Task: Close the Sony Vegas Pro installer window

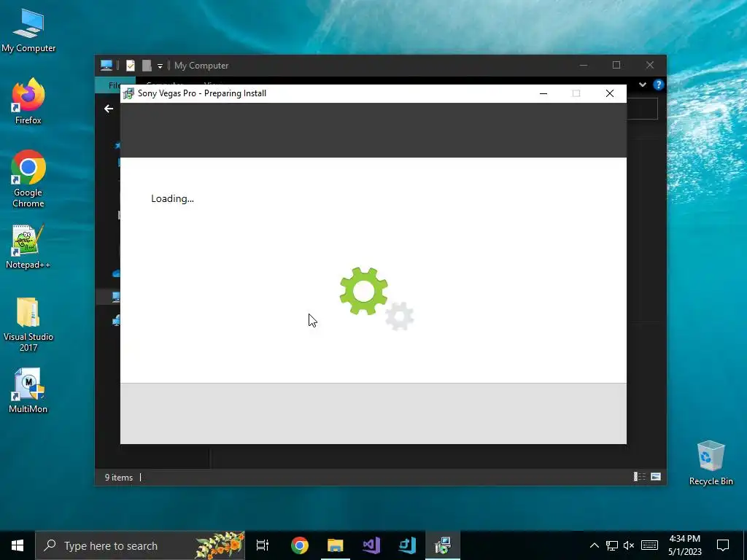Action: [x=609, y=93]
